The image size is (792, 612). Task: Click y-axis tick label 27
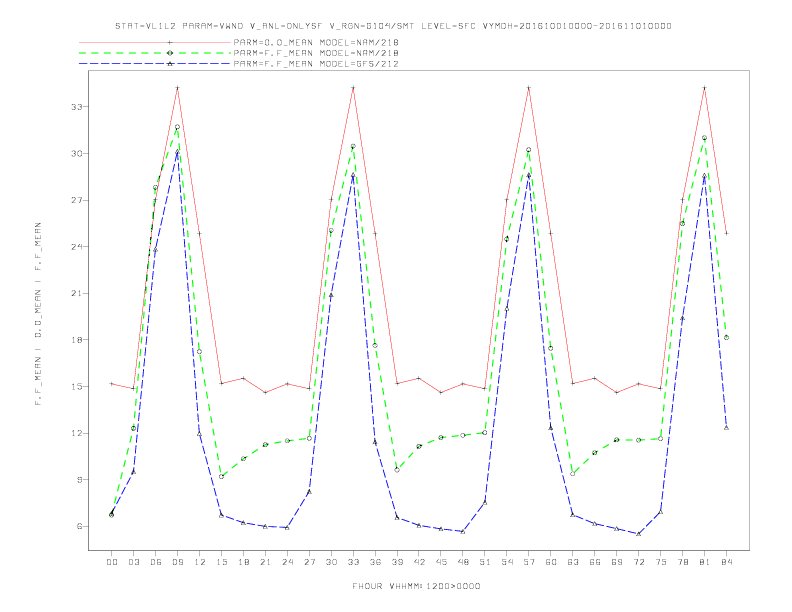(x=76, y=200)
